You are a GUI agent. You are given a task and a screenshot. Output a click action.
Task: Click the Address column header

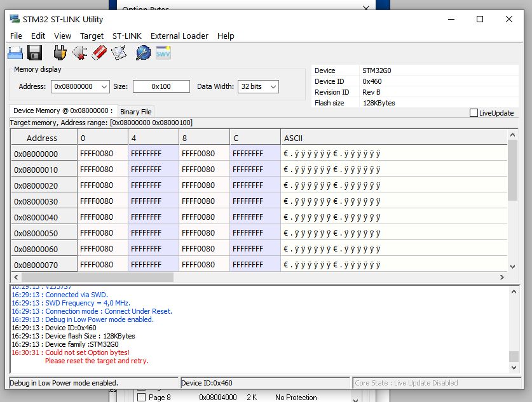(44, 138)
